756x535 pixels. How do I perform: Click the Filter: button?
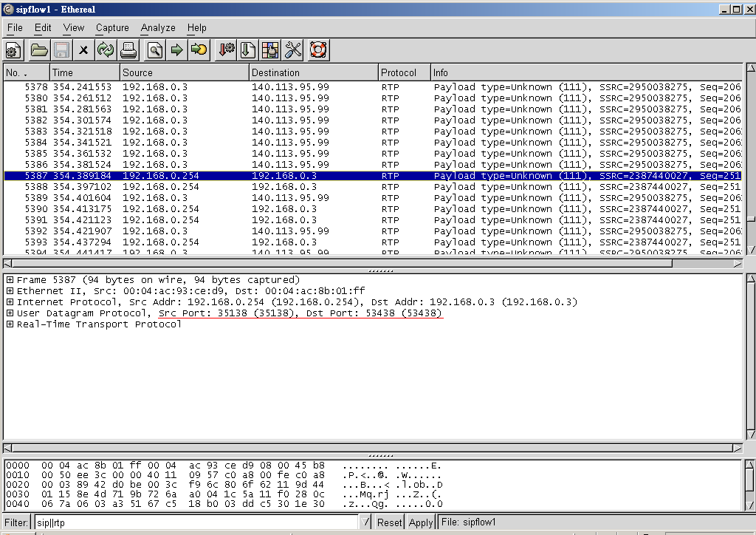16,522
